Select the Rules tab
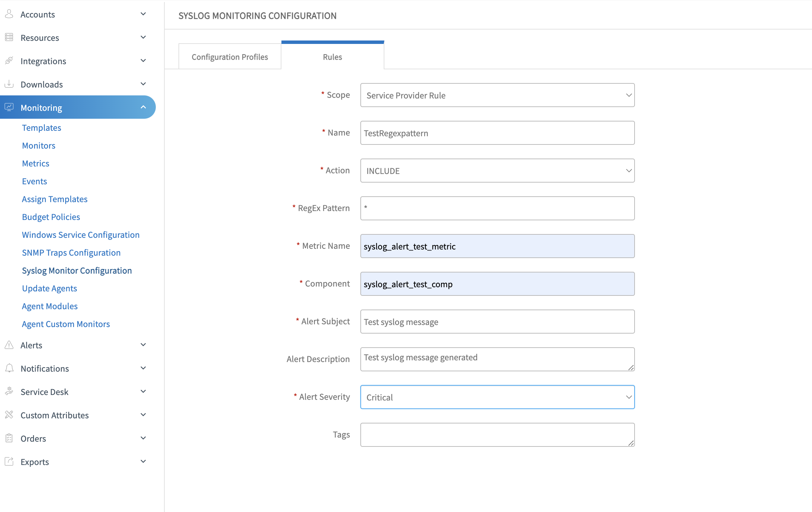Screen dimensions: 812x512 pos(332,57)
